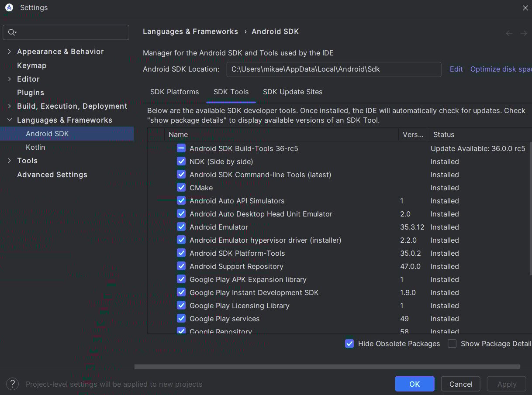Open Keymap settings
Viewport: 532px width, 395px height.
point(31,65)
